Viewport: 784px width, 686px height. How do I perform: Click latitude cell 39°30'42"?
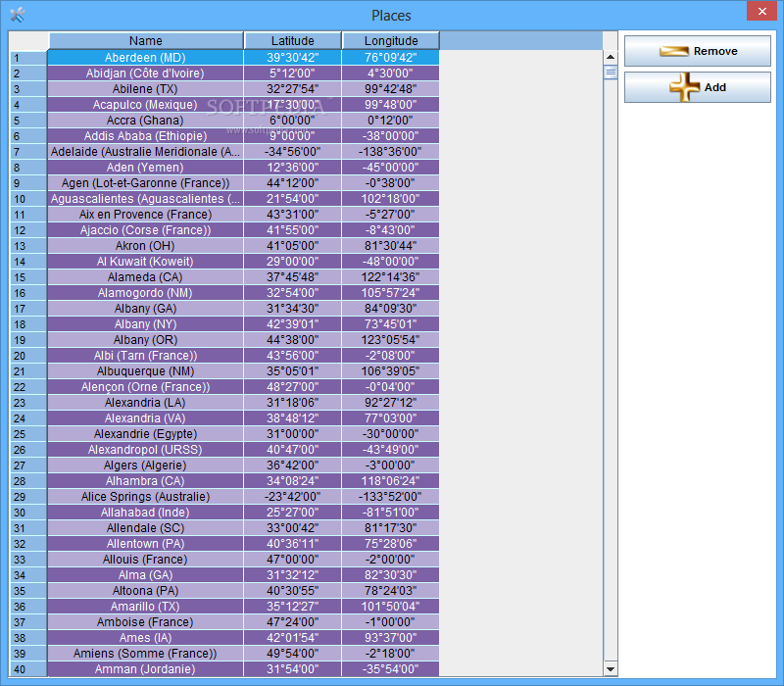292,58
